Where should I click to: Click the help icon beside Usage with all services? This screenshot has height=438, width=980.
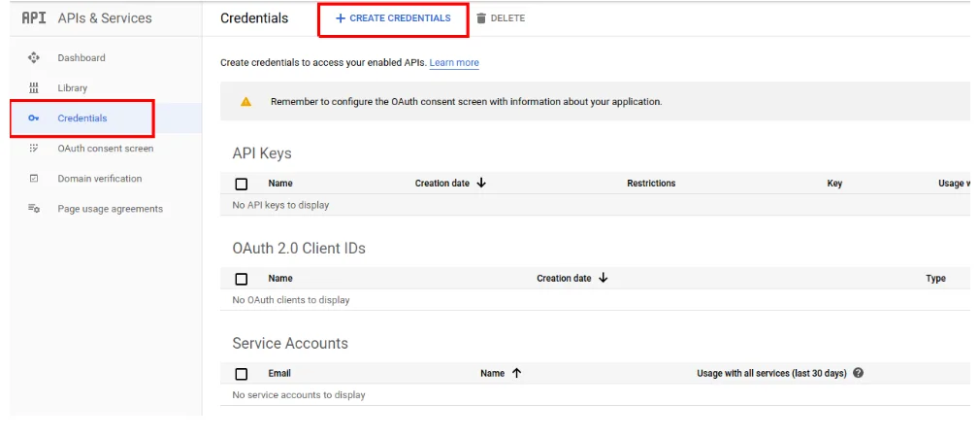pos(858,373)
